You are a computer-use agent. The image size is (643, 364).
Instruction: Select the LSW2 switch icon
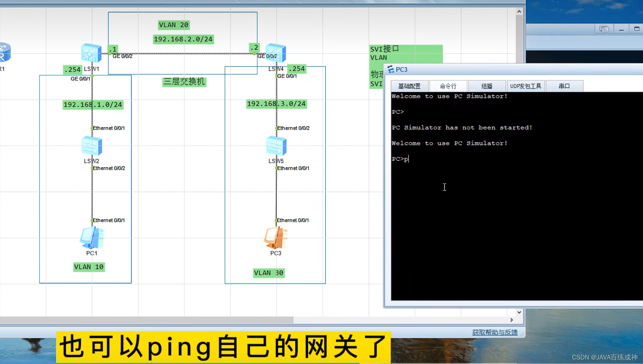click(x=92, y=146)
